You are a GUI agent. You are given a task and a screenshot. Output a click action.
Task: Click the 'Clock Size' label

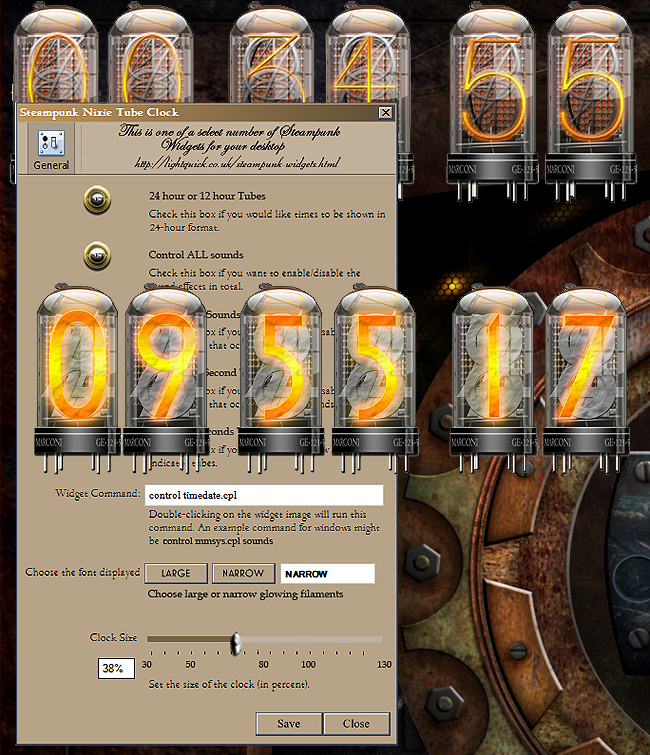[x=113, y=638]
